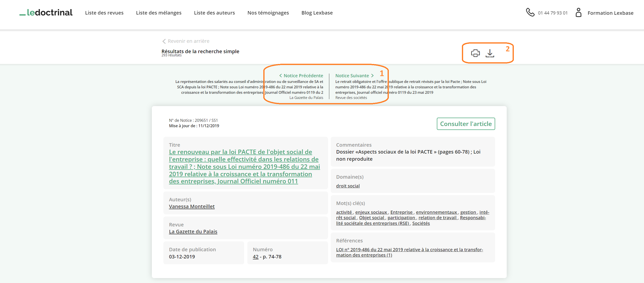This screenshot has height=283, width=644.
Task: Click the printer icon
Action: [475, 53]
